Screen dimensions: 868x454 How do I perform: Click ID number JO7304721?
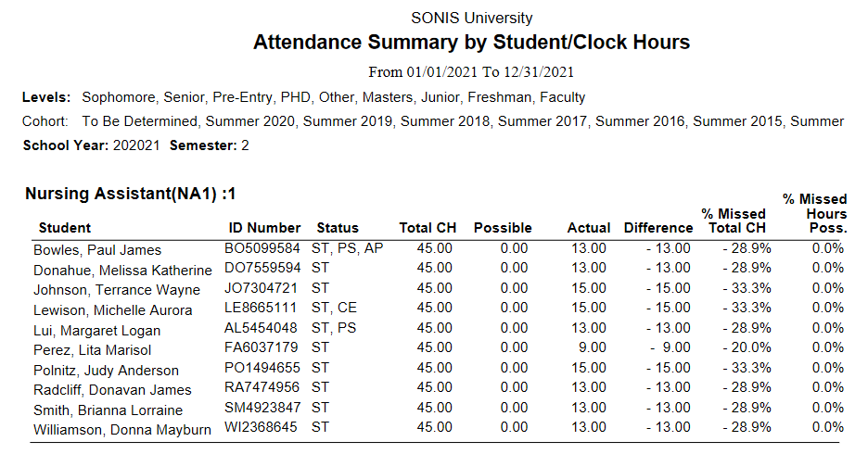click(262, 289)
